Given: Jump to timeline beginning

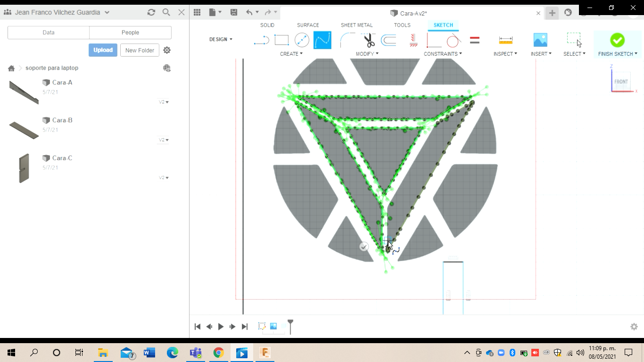Looking at the screenshot, I should (198, 327).
